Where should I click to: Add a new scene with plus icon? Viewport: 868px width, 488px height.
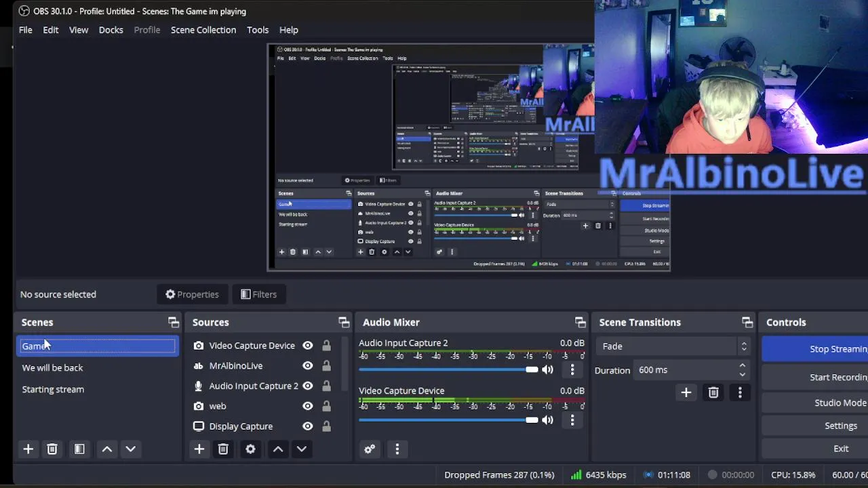coord(28,449)
